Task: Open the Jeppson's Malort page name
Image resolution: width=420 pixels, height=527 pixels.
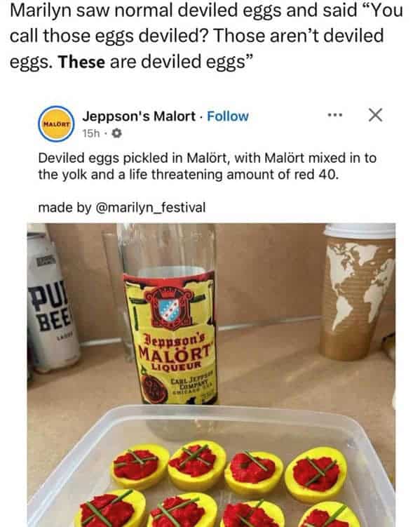Action: pos(139,116)
